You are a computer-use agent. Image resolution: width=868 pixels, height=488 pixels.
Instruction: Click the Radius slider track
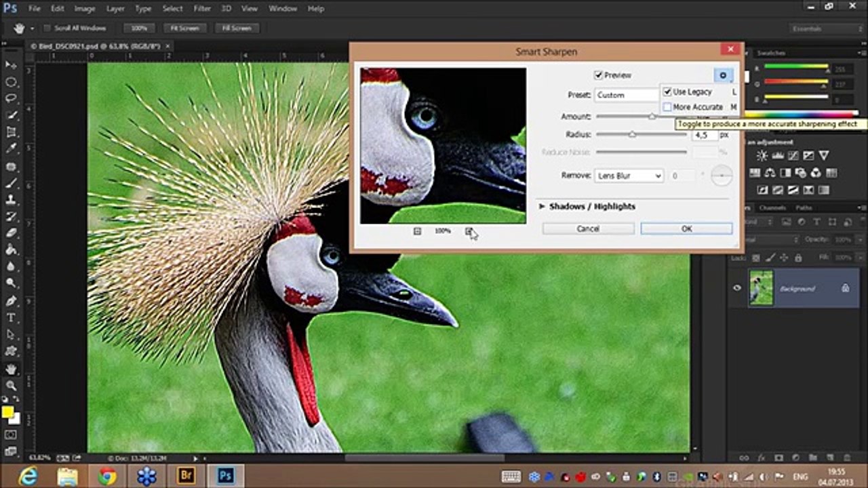pos(641,135)
